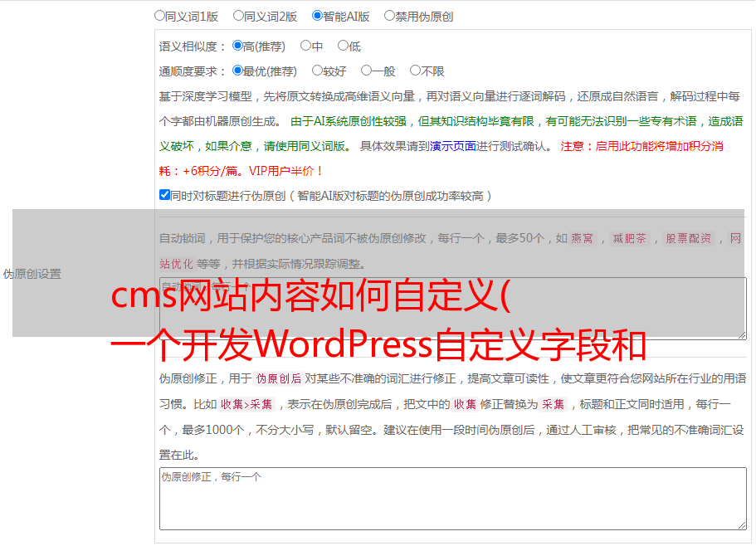Set 通顺度要求 to 较好
Image resolution: width=756 pixels, height=546 pixels.
pos(317,71)
